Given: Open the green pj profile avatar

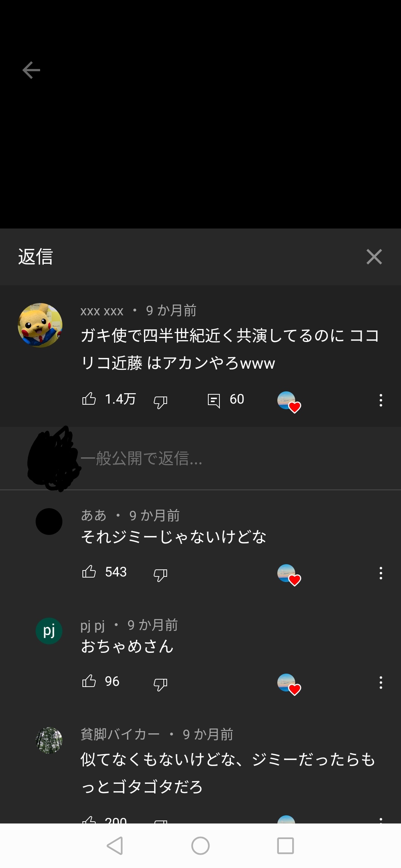Looking at the screenshot, I should pyautogui.click(x=49, y=631).
